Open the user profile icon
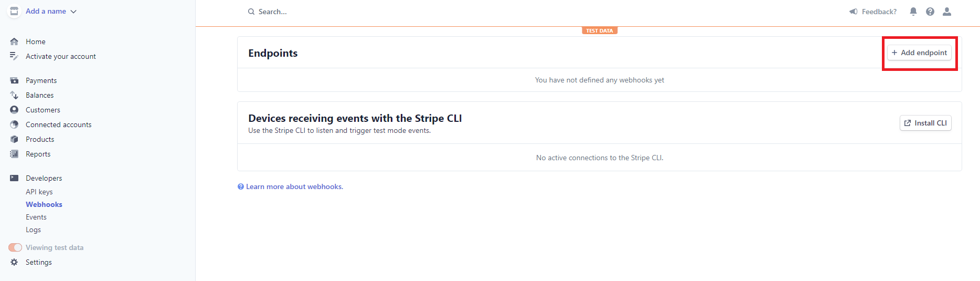The image size is (980, 281). [x=947, y=12]
